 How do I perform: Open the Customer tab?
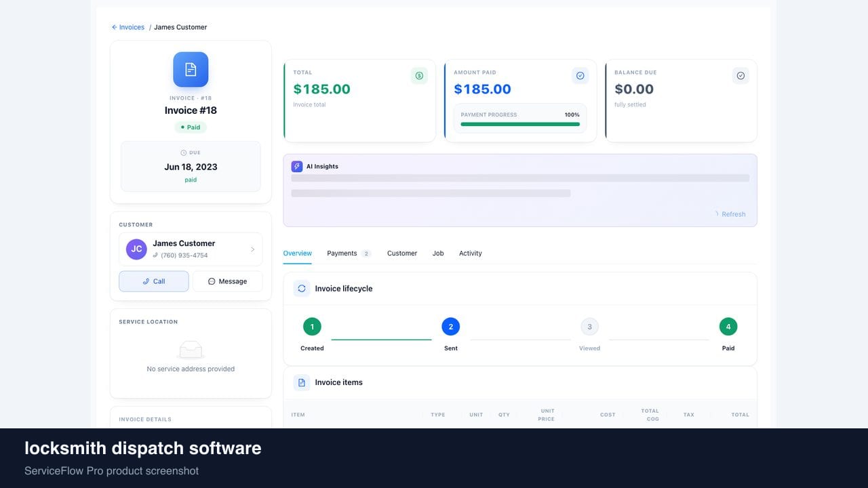(x=402, y=253)
